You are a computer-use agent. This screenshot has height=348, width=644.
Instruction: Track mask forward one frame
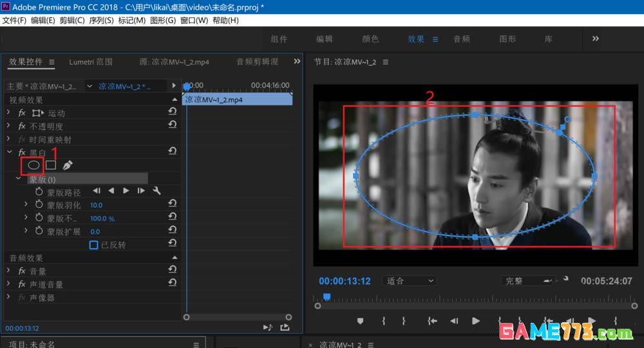pos(141,190)
